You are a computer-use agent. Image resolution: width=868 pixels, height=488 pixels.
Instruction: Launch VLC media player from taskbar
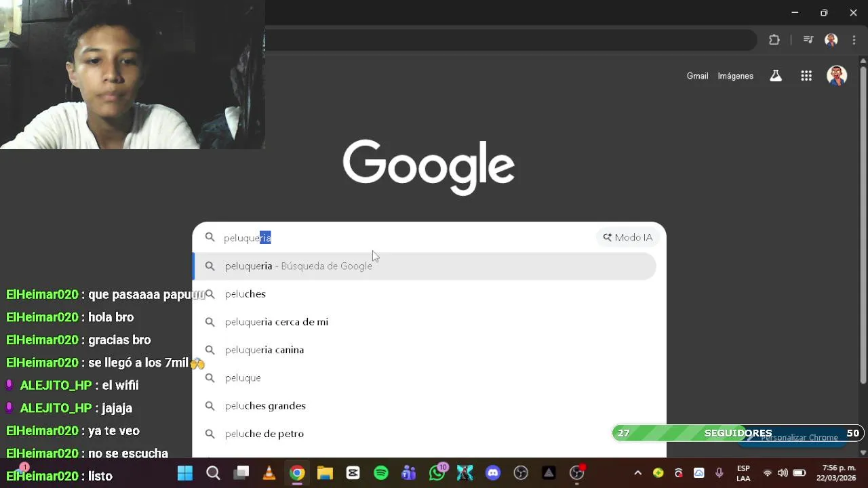269,473
